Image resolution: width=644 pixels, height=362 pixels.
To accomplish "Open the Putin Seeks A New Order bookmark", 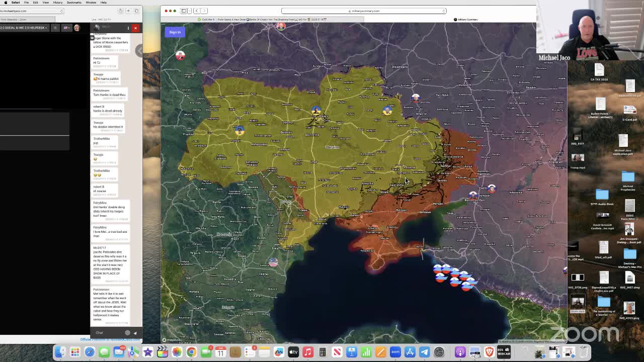I will coord(231,20).
